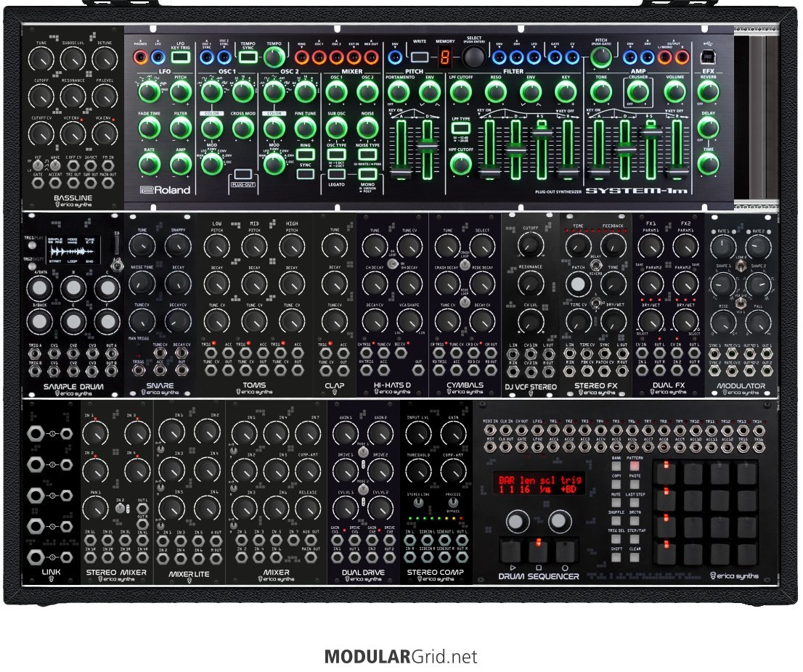Click the MIX OUT jack on System-1m
The image size is (803, 672).
(371, 57)
